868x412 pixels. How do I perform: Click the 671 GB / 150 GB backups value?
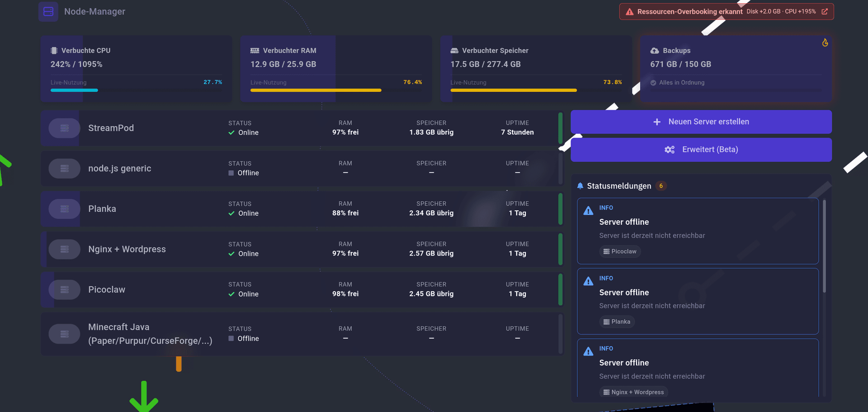[x=681, y=64]
